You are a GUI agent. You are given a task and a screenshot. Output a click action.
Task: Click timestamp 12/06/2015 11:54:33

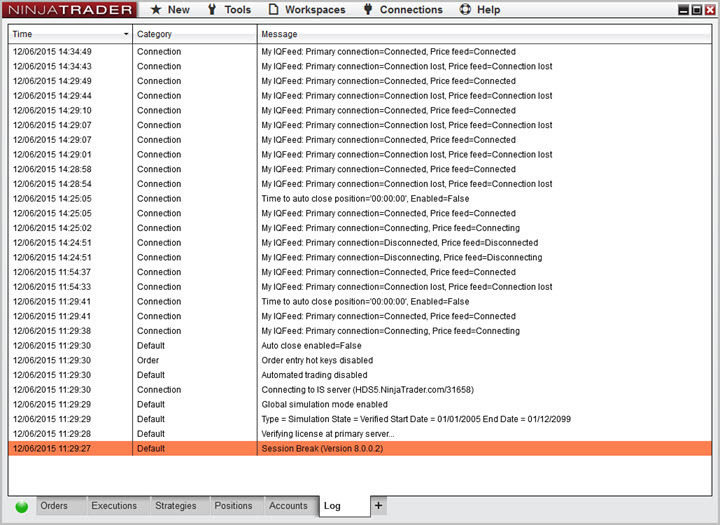point(52,287)
